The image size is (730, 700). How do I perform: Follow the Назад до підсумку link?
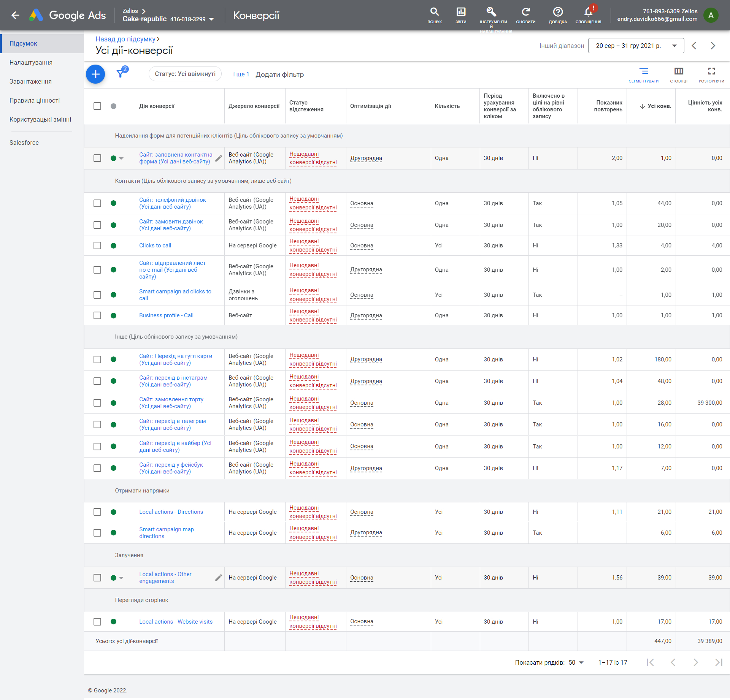[125, 39]
